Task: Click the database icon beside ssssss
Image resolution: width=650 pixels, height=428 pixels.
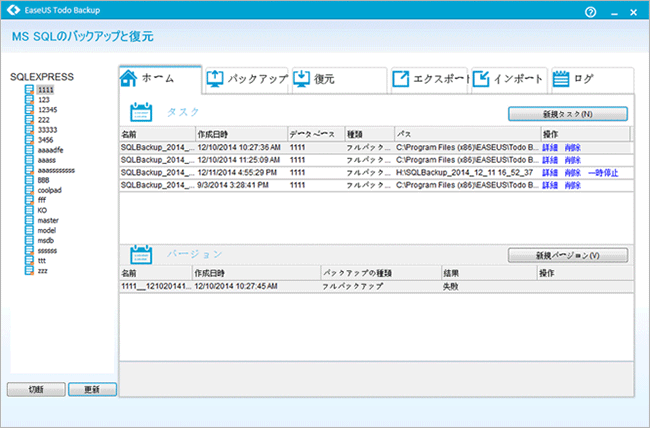Action: pyautogui.click(x=29, y=250)
